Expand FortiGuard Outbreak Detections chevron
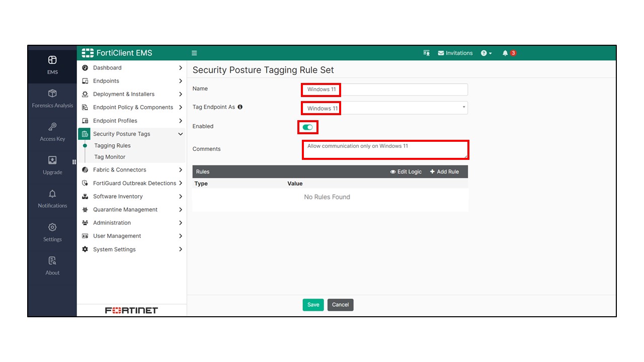This screenshot has height=362, width=644. 181,183
